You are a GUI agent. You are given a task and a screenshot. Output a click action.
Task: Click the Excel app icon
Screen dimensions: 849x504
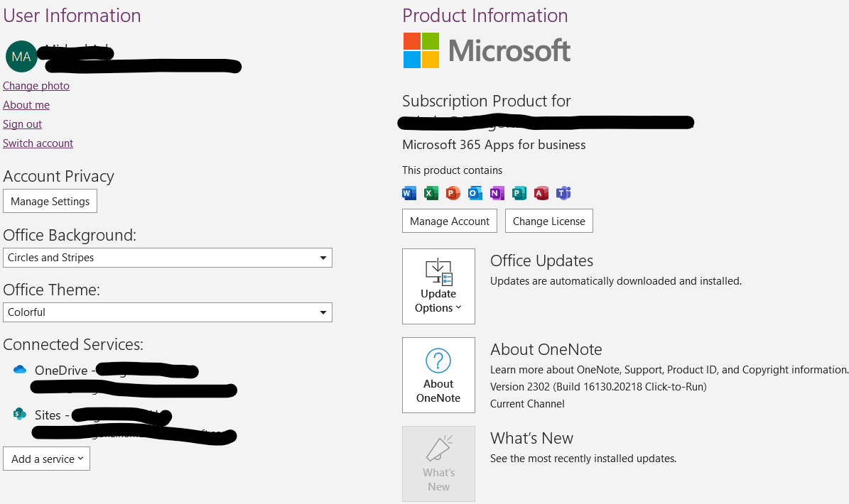(431, 193)
